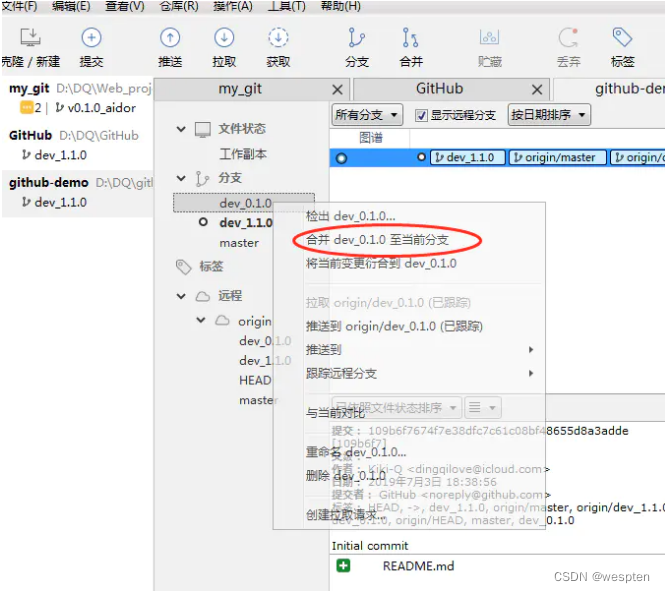Click the green plus icon beside README.md
Image resolution: width=665 pixels, height=593 pixels.
(x=343, y=565)
